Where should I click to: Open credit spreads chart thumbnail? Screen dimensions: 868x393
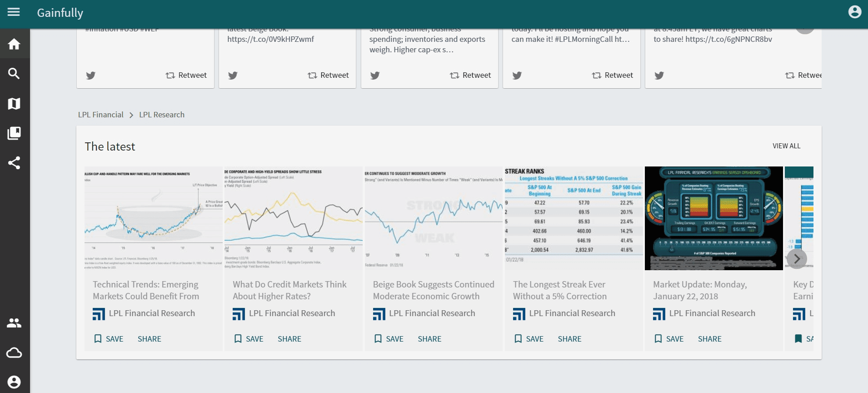294,218
